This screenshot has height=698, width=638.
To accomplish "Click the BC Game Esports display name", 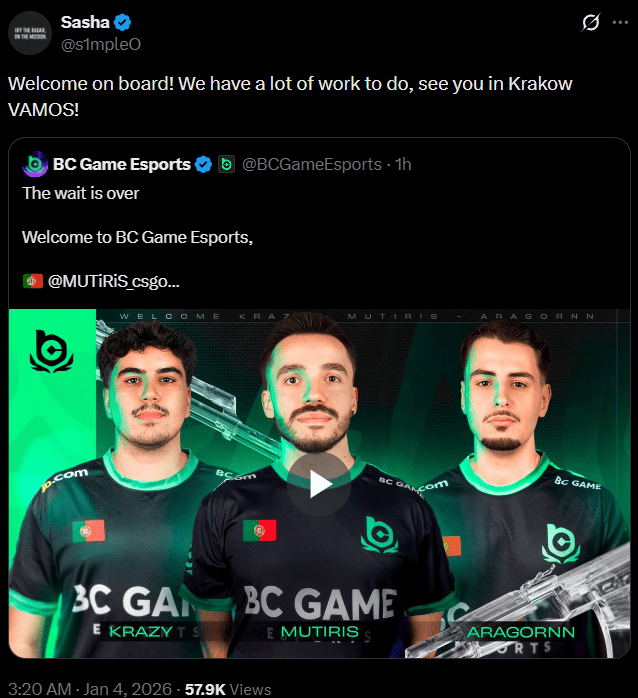I will pos(122,165).
